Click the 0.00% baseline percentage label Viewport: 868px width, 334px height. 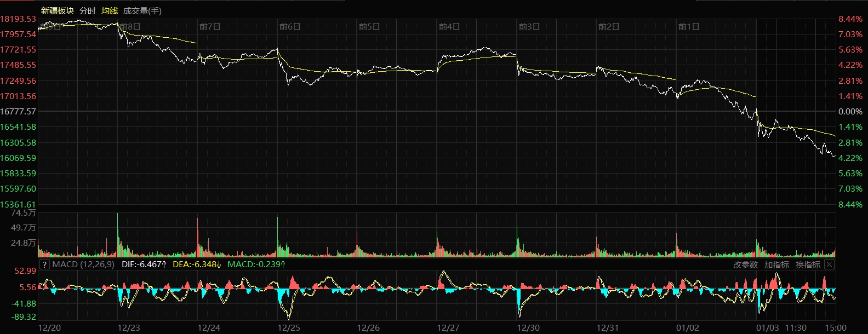pos(850,111)
